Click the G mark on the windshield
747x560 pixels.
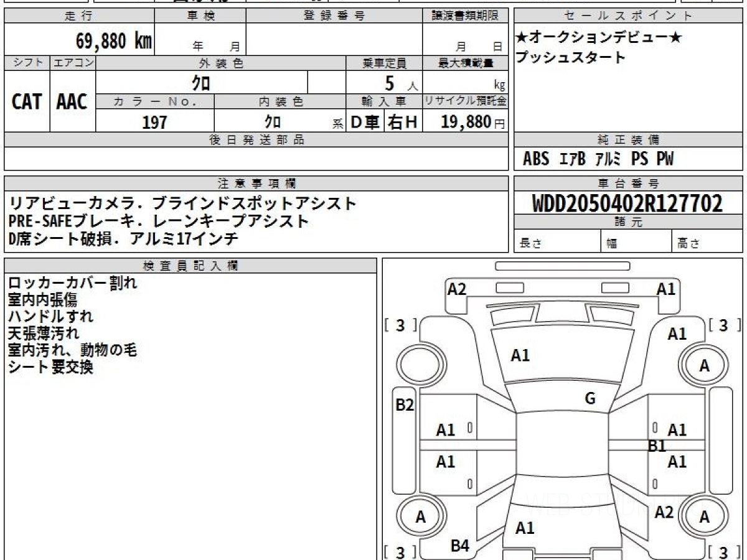590,399
